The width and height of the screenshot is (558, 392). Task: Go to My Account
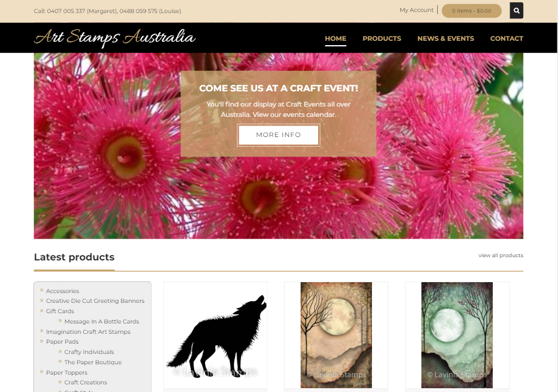[417, 10]
